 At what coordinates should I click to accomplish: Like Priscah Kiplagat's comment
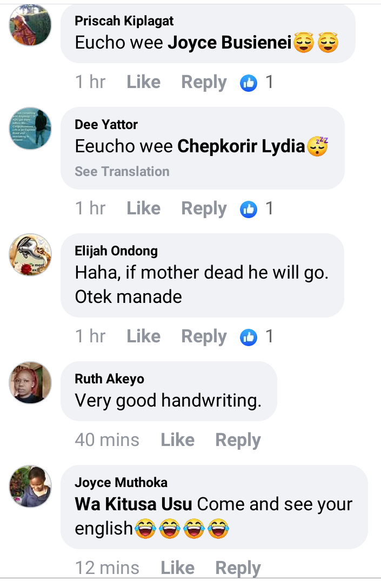143,82
